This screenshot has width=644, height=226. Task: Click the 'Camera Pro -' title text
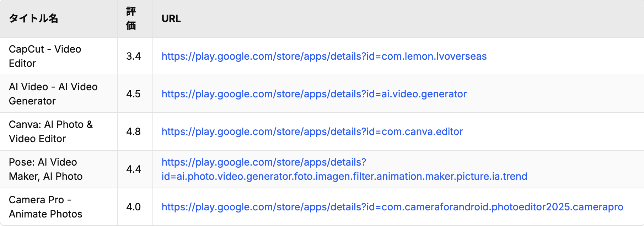tap(40, 200)
